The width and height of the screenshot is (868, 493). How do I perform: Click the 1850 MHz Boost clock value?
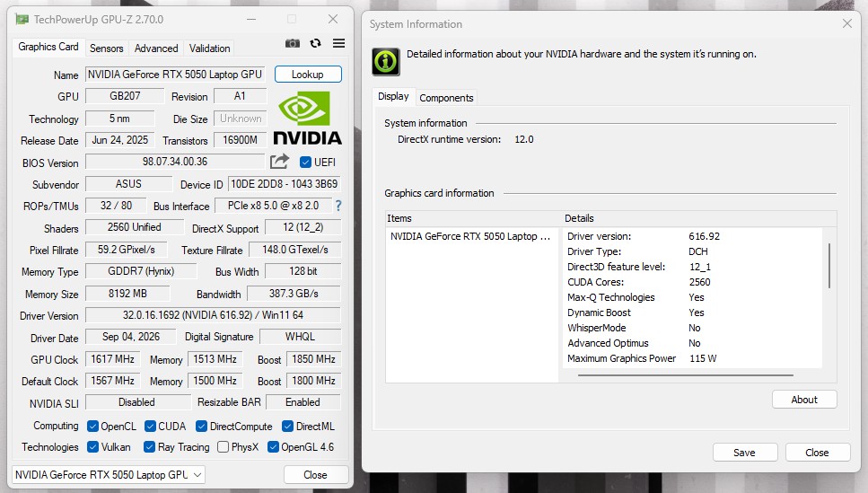pos(314,359)
